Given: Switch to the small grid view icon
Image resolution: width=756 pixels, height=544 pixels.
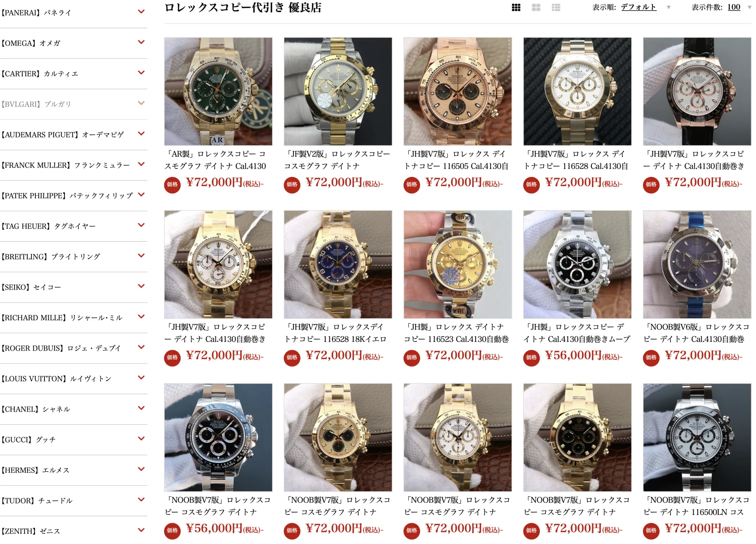Looking at the screenshot, I should click(x=516, y=7).
